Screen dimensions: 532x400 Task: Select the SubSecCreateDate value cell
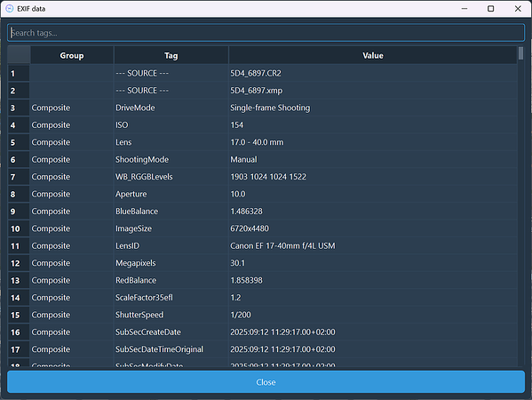pyautogui.click(x=373, y=332)
